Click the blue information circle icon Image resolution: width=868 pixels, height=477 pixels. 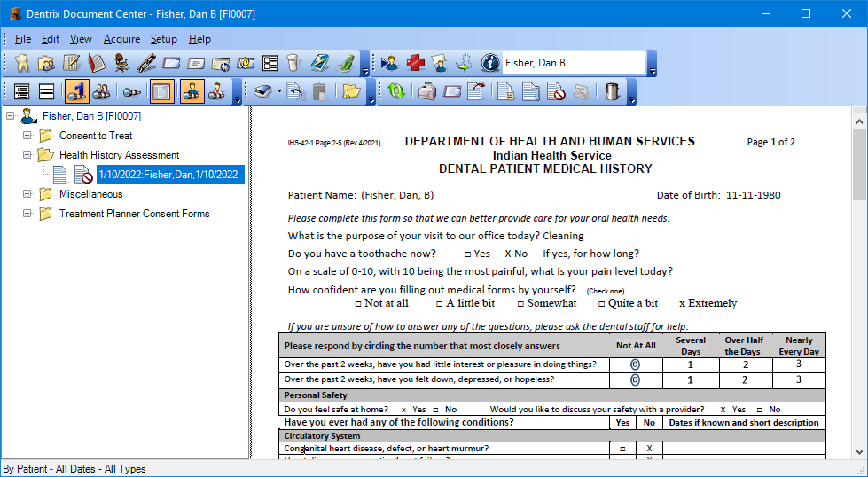point(489,63)
